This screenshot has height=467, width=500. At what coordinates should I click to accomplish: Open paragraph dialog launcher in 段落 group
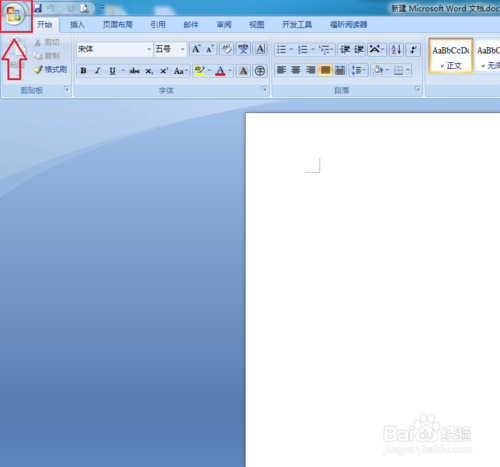(x=417, y=89)
